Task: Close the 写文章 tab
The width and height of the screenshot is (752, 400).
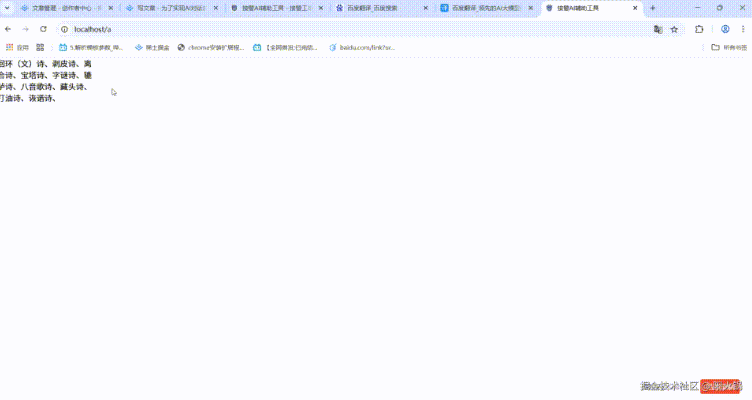Action: point(216,8)
